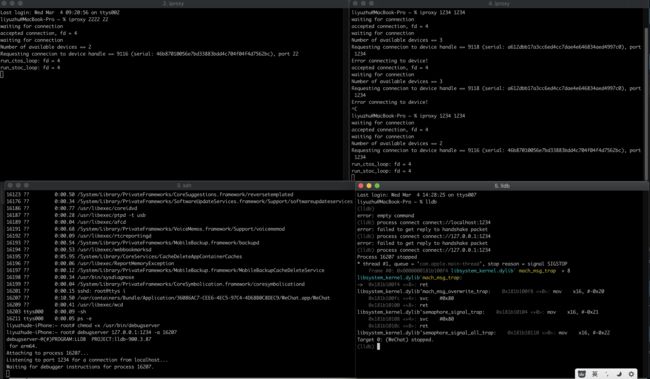Click the final (lldb) prompt with cursor
The image size is (650, 379).
click(369, 347)
